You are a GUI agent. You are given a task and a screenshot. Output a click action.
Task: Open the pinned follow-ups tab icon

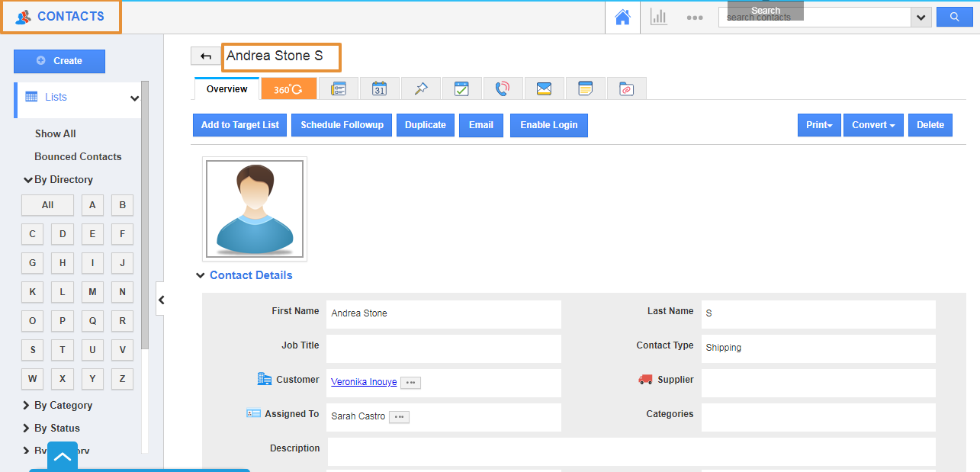(420, 89)
